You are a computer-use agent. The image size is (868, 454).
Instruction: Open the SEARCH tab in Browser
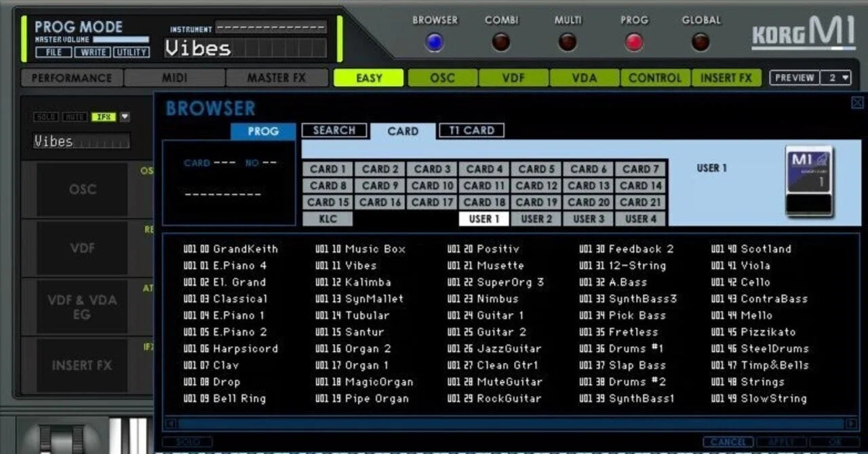tap(334, 130)
